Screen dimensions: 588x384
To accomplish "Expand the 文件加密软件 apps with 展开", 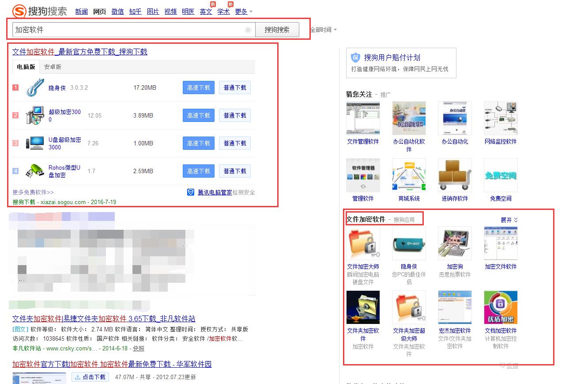I will click(509, 220).
